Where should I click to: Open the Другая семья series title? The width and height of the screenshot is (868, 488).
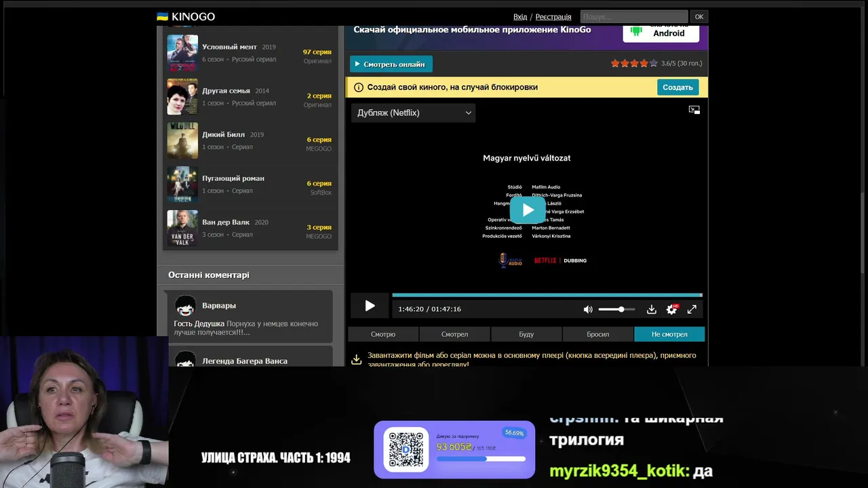pos(226,91)
